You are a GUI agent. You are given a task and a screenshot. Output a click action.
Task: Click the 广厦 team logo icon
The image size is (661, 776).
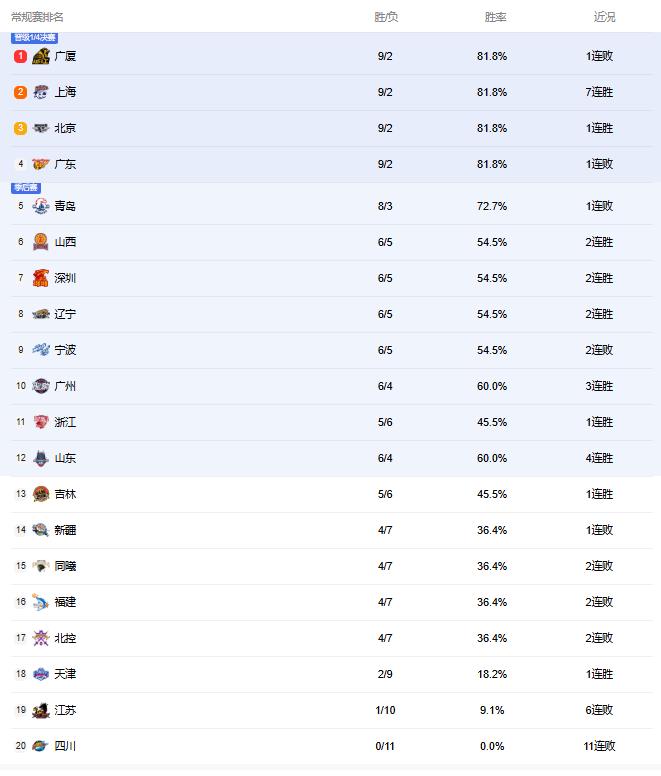[x=41, y=57]
